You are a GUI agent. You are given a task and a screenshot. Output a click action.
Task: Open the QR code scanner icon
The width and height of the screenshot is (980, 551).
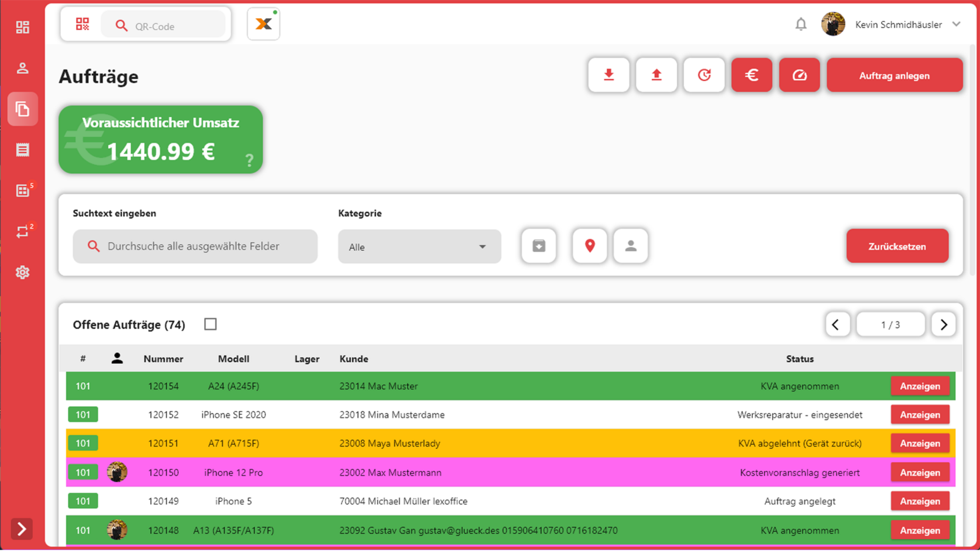tap(82, 24)
